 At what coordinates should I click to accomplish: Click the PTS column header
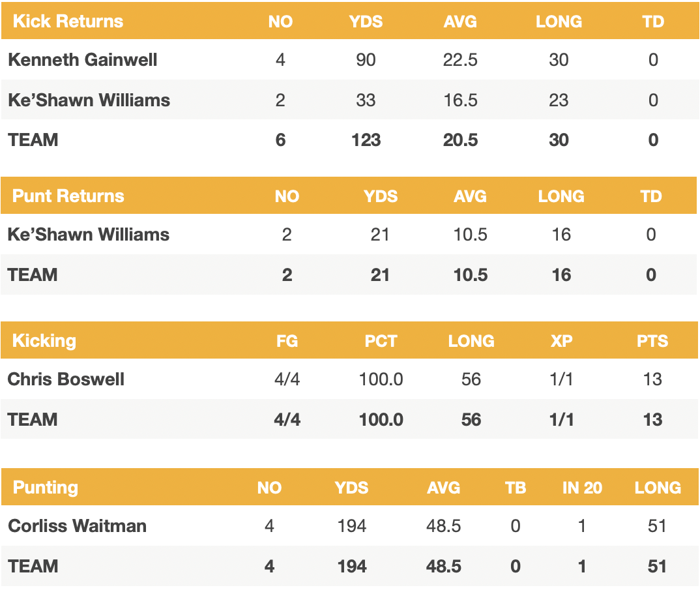click(x=652, y=340)
